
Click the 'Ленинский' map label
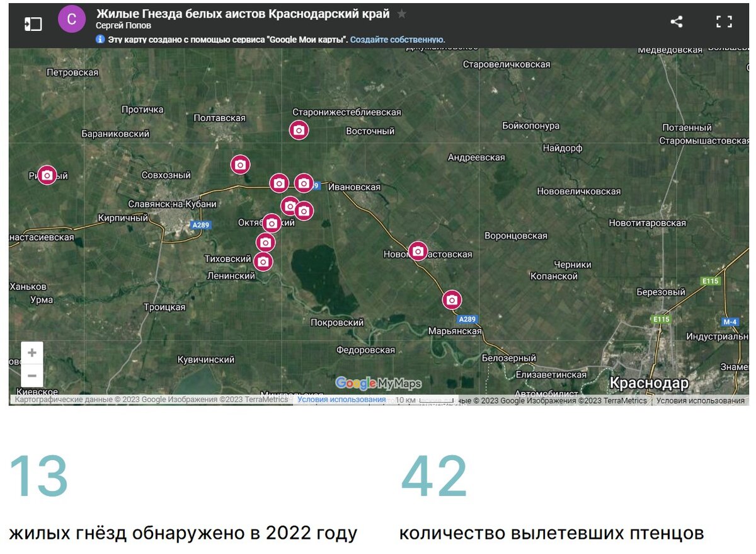coord(231,275)
